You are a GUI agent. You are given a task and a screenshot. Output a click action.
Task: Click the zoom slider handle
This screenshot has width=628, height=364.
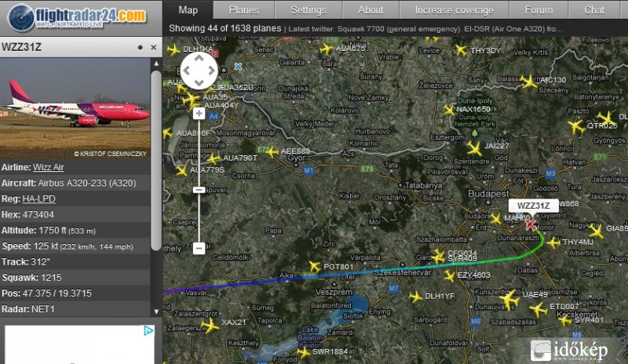click(x=199, y=190)
